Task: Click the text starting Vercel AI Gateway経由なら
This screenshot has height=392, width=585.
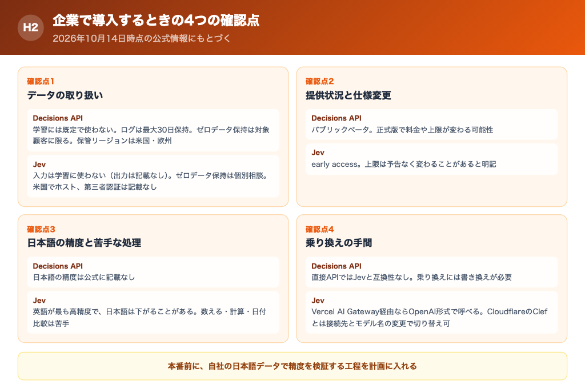Action: 430,317
